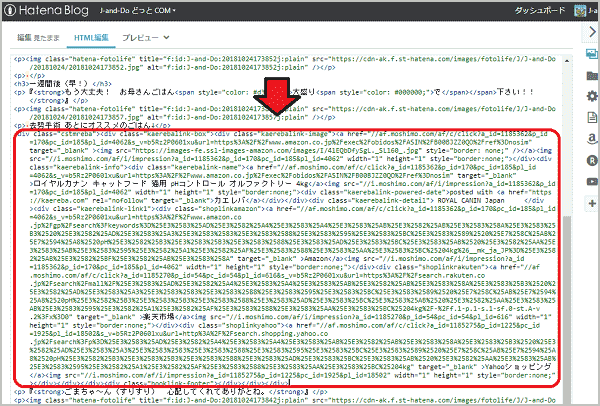
Task: Click the editor scrollbar up arrow
Action: coord(567,60)
